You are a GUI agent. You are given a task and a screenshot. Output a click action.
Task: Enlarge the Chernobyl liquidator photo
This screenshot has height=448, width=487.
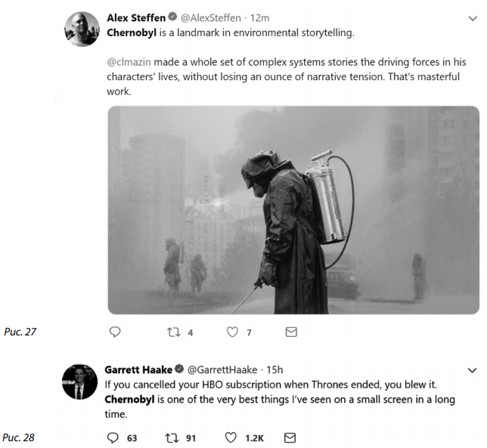[293, 209]
